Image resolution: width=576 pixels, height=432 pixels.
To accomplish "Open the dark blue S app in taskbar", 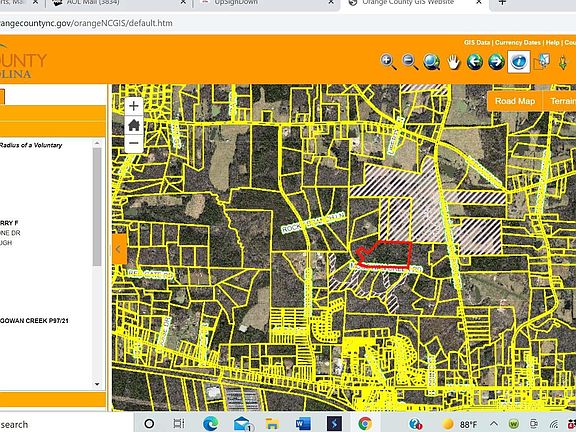I will [334, 424].
